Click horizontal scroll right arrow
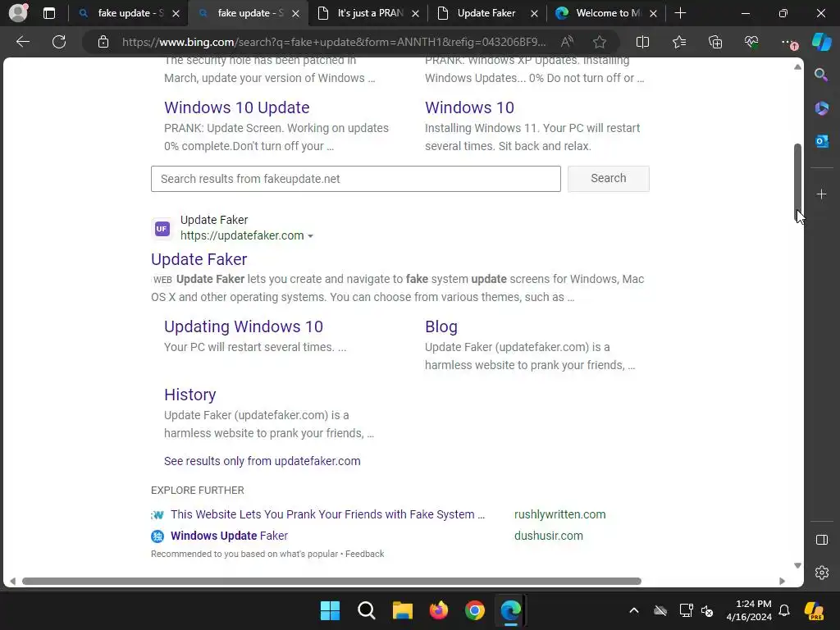Screen dimensions: 840x630 (x=782, y=582)
